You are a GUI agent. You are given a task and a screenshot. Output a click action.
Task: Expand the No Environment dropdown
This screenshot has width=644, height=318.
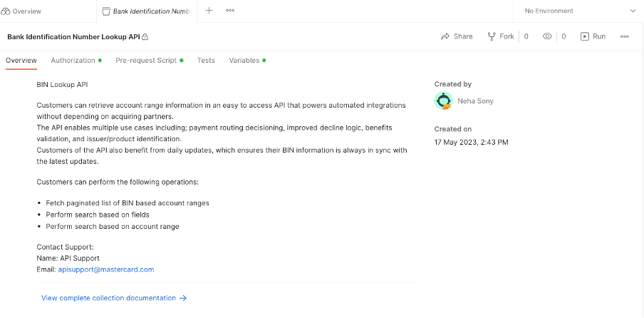632,11
